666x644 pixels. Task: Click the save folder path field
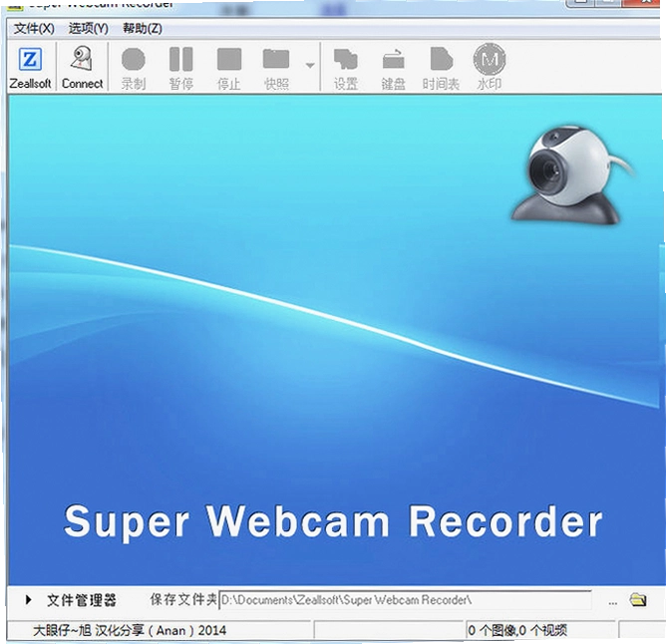[x=405, y=600]
